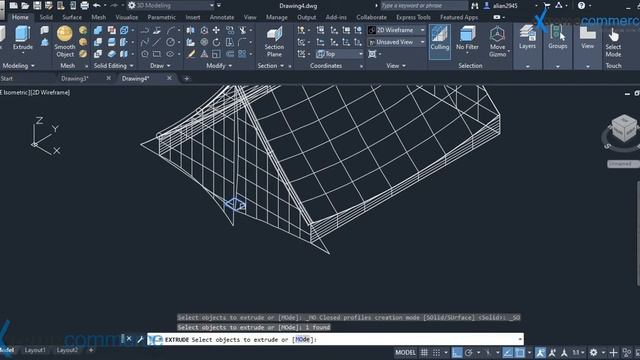Image resolution: width=640 pixels, height=360 pixels.
Task: Open the Layers panel button
Action: pyautogui.click(x=527, y=38)
